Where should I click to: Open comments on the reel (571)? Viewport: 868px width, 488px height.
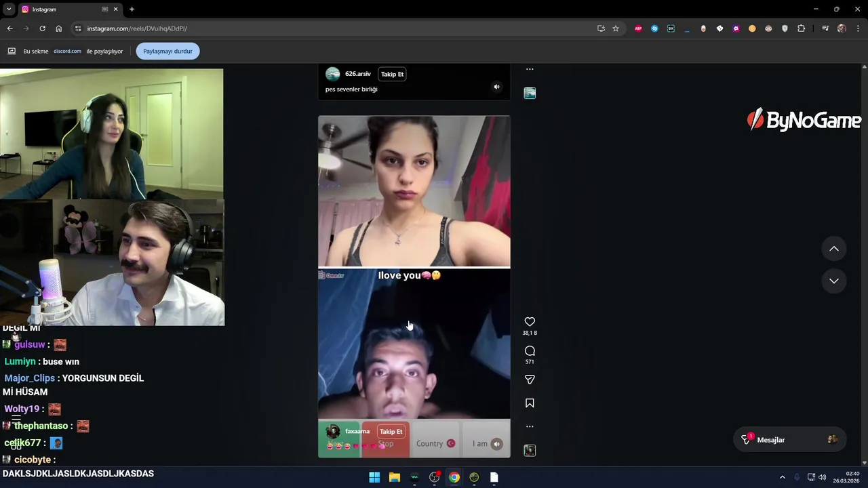(x=530, y=350)
